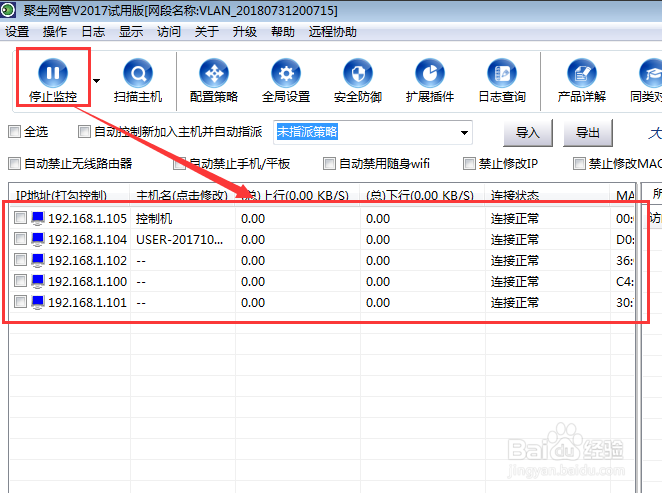Image resolution: width=662 pixels, height=493 pixels.
Task: Check the box for host 192.168.1.105
Action: pyautogui.click(x=20, y=218)
